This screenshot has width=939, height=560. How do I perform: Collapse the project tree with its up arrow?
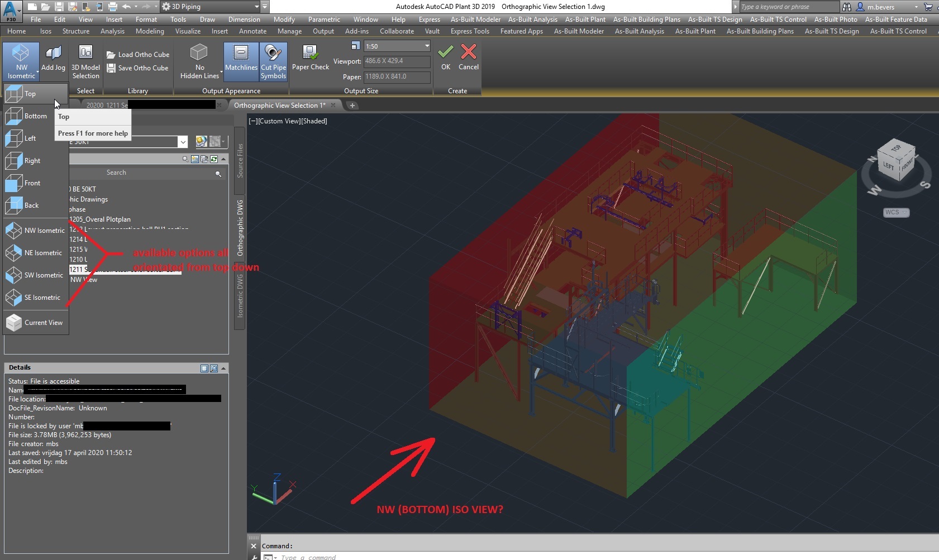[x=223, y=159]
